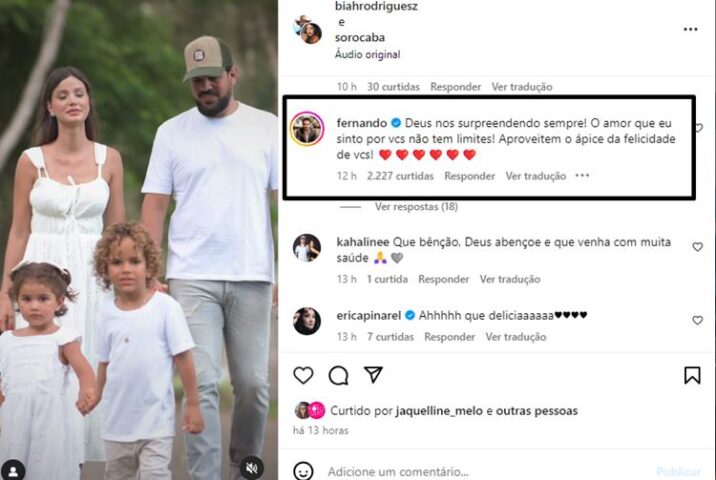Open sorocaba profile link

point(360,37)
